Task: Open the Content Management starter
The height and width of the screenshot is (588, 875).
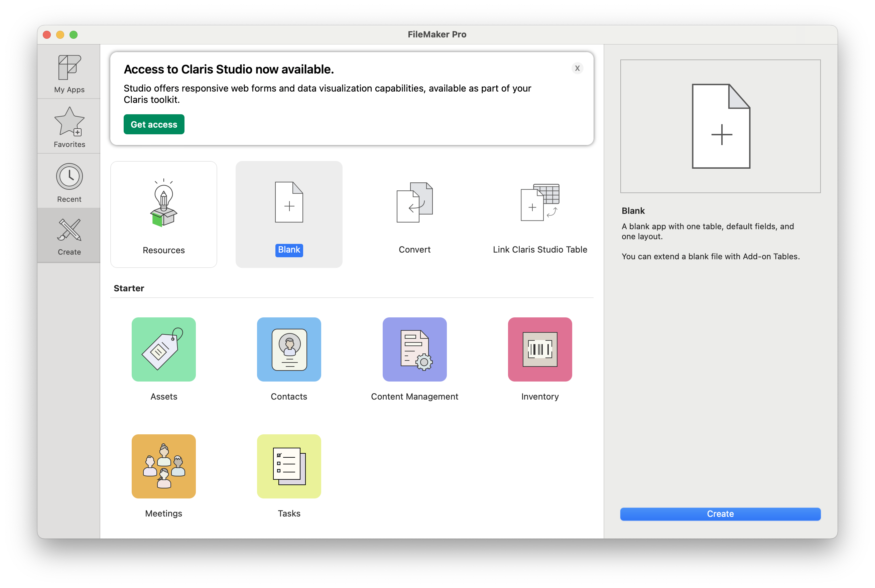Action: [414, 349]
